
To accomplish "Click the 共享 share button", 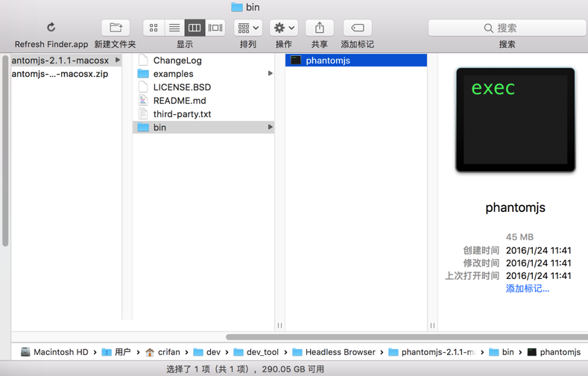I will (x=320, y=28).
